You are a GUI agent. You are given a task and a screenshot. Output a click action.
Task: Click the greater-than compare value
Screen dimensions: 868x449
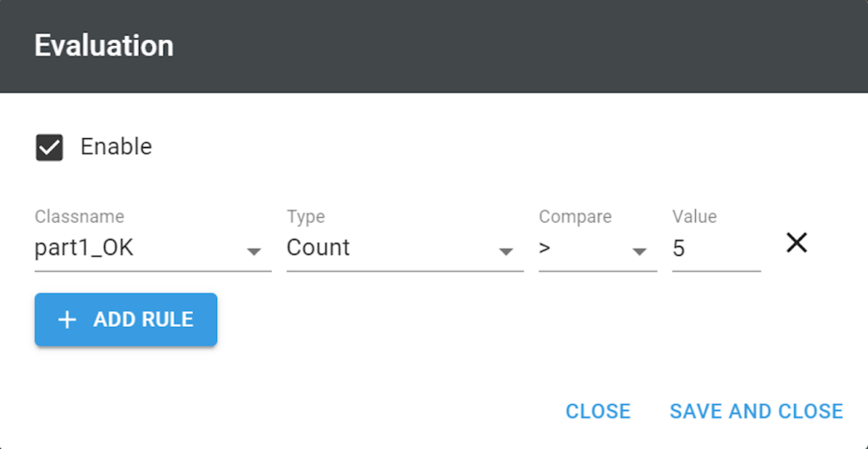(x=545, y=248)
